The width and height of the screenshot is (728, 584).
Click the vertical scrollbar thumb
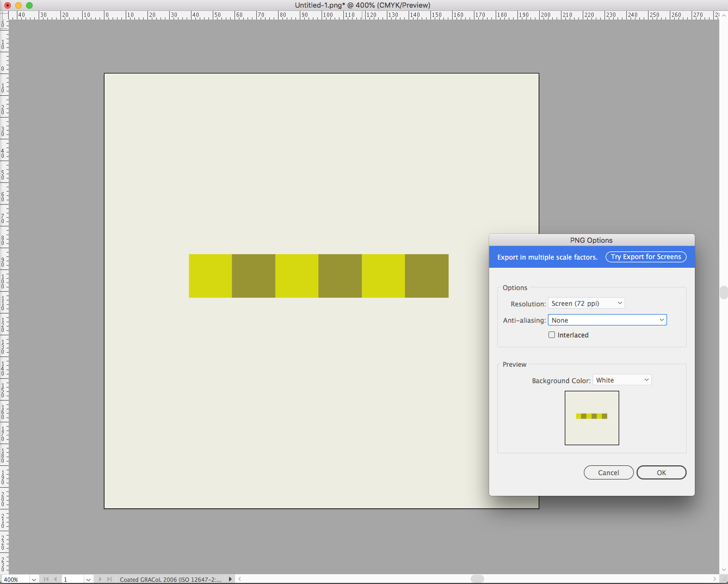pyautogui.click(x=724, y=293)
